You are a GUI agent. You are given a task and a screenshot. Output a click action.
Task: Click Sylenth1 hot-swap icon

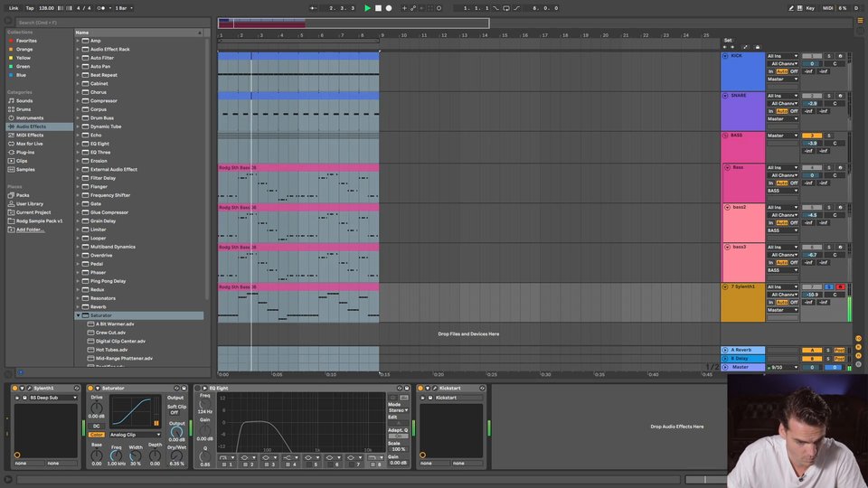coord(77,389)
